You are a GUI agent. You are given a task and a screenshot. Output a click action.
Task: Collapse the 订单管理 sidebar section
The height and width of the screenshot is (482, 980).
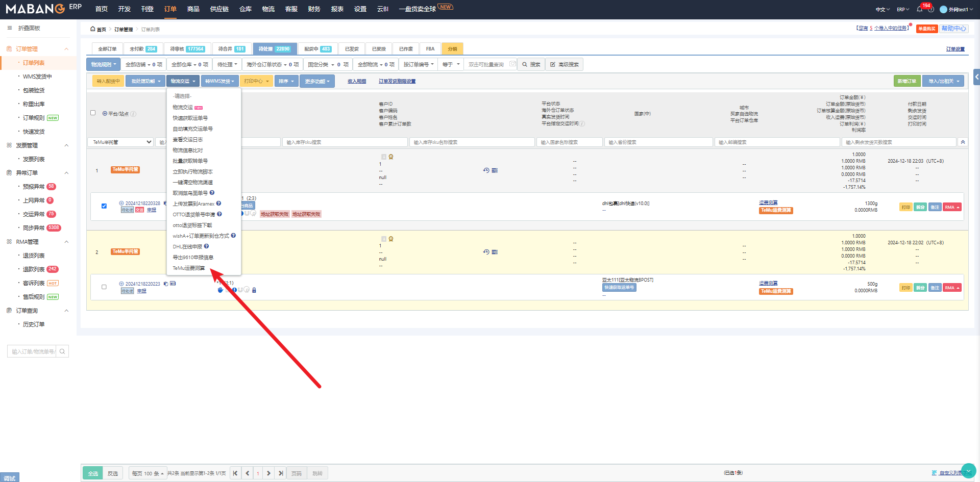tap(66, 49)
